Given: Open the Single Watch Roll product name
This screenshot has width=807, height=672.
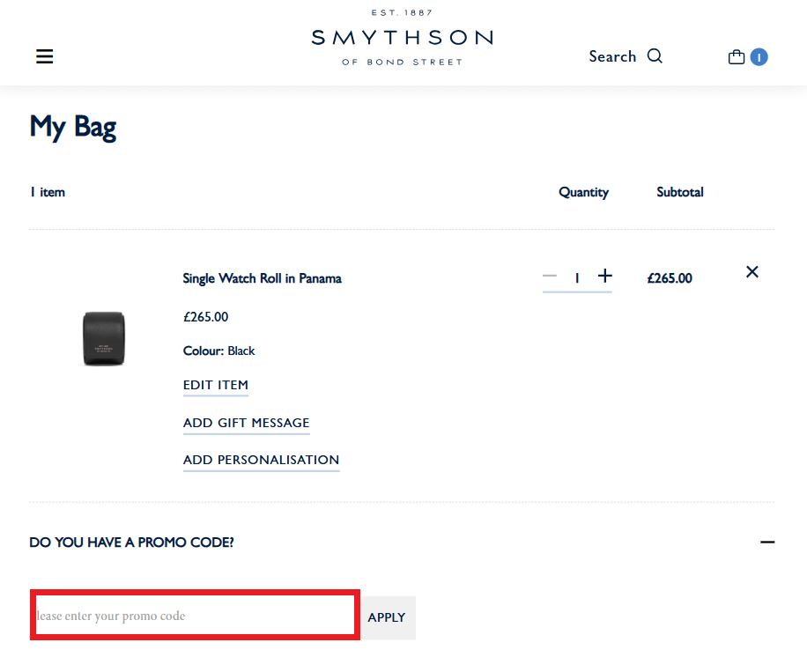Looking at the screenshot, I should coord(262,277).
